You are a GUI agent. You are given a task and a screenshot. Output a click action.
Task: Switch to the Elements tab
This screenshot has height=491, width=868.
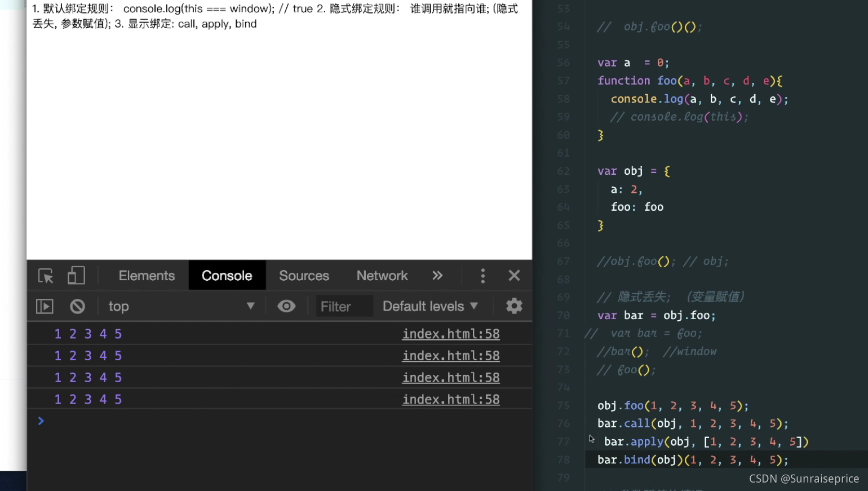[147, 276]
